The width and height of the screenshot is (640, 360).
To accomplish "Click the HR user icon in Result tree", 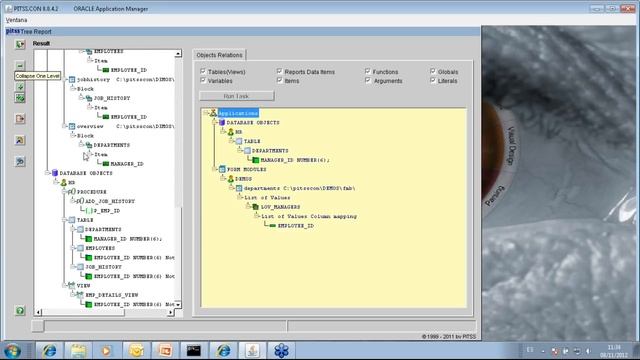I will pyautogui.click(x=64, y=182).
